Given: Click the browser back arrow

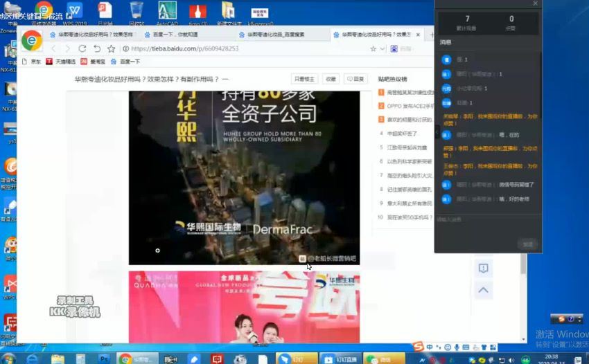Looking at the screenshot, I should 54,48.
